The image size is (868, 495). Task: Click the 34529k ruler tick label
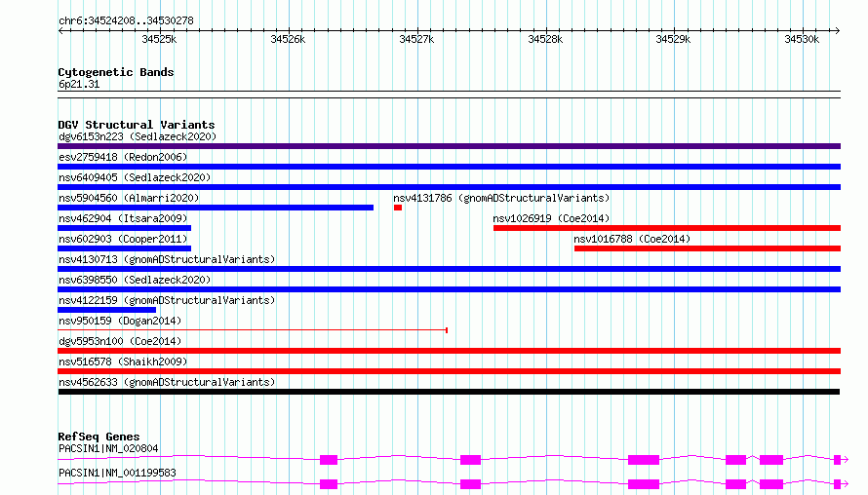[x=673, y=39]
